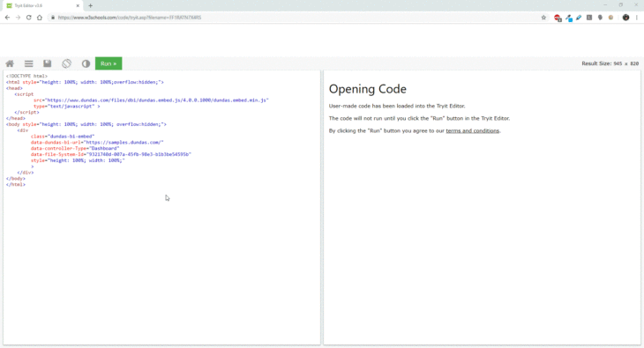This screenshot has height=348, width=644.
Task: Select the Tryit Editor v3.6 tab
Action: point(41,6)
